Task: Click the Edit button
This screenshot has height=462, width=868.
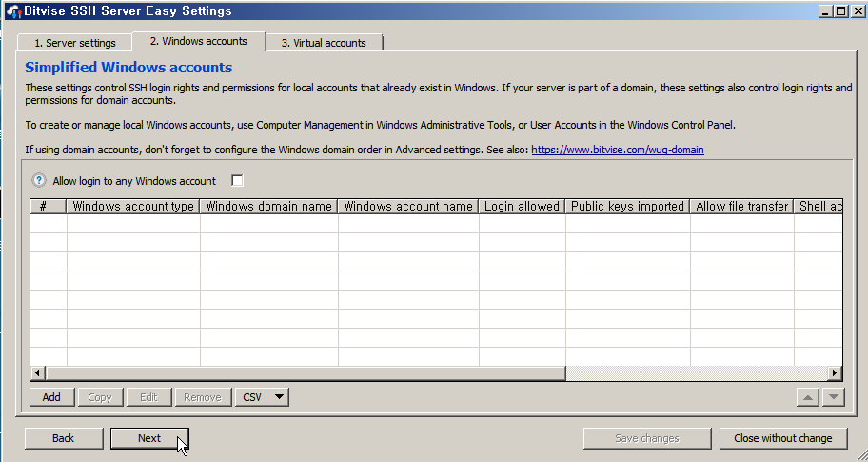Action: click(148, 396)
